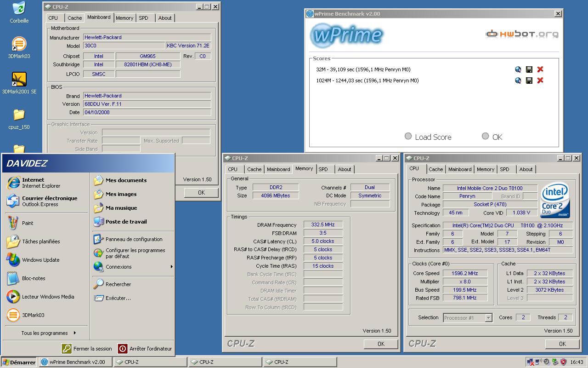Viewport: 588px width, 368px height.
Task: Click the Démarrer start button
Action: pos(19,362)
